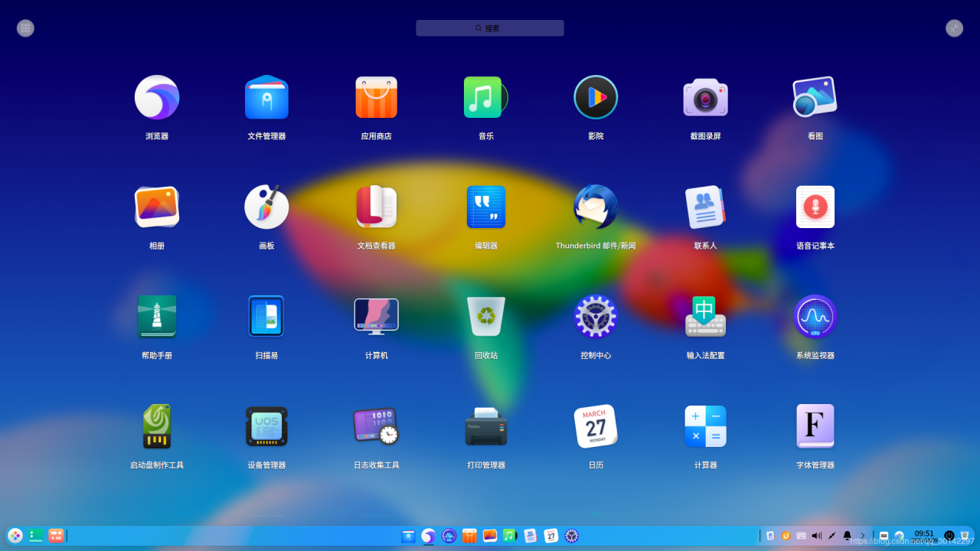Open the 应用商店 app store
Image resolution: width=980 pixels, height=551 pixels.
click(x=376, y=97)
